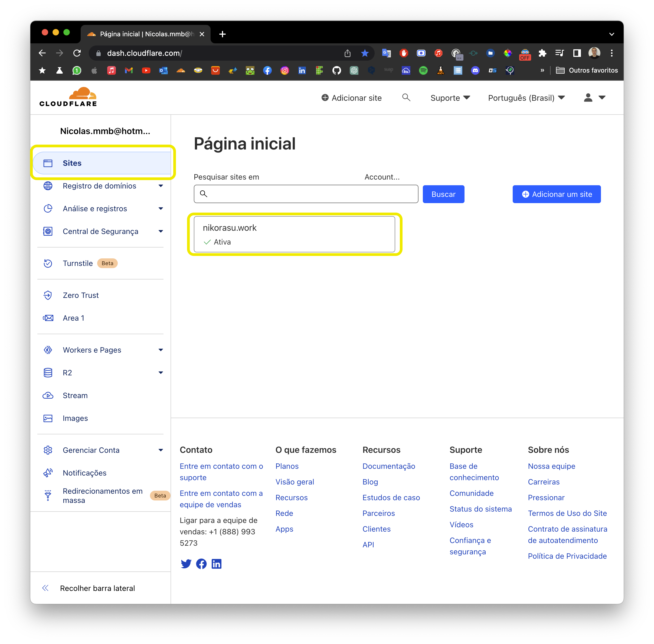Click the Análise e registros chart icon
Screen dimensions: 654x644
[x=48, y=208]
